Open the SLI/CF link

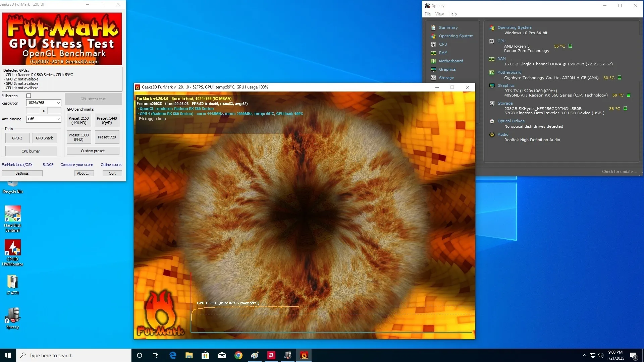pyautogui.click(x=48, y=165)
